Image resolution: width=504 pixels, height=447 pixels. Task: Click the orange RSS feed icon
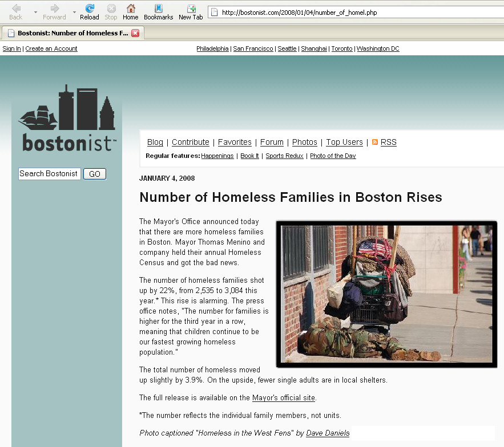click(375, 142)
